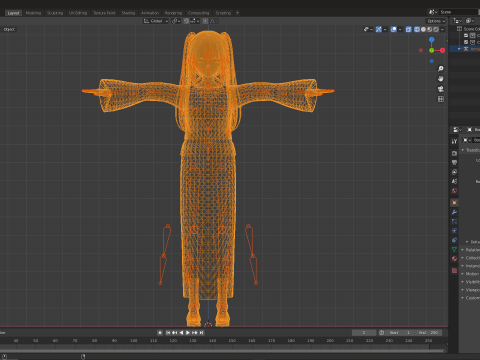Toggle the camera view icon
This screenshot has width=480, height=360.
[x=441, y=89]
